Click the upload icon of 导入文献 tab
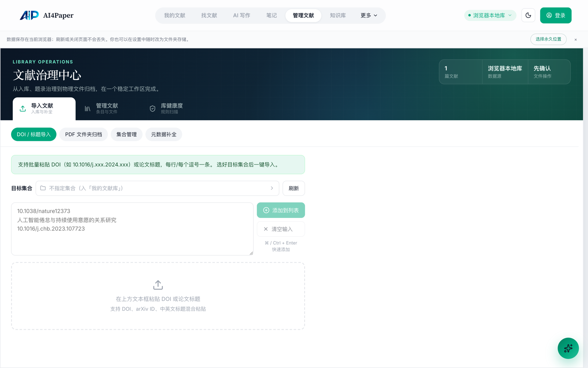Screen dimensions: 588x368 23,109
